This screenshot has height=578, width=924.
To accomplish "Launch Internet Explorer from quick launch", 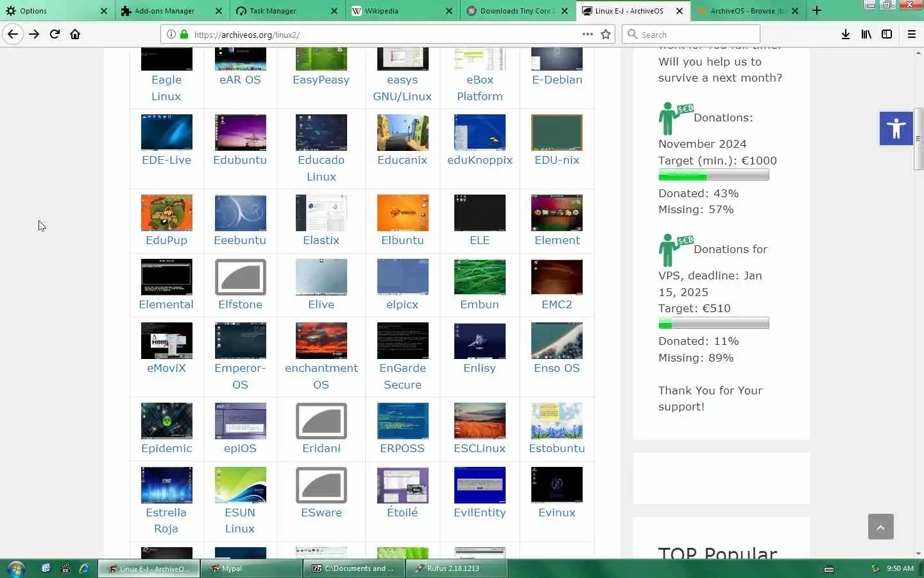I will (84, 568).
